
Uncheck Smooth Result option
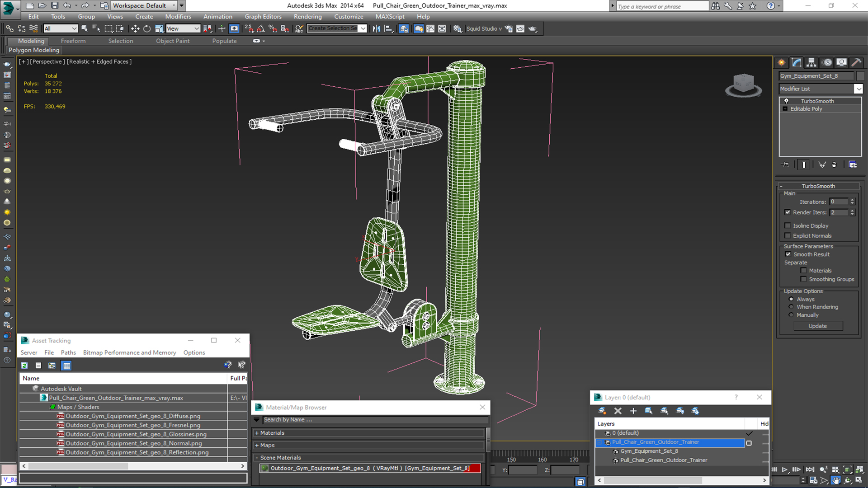[788, 254]
